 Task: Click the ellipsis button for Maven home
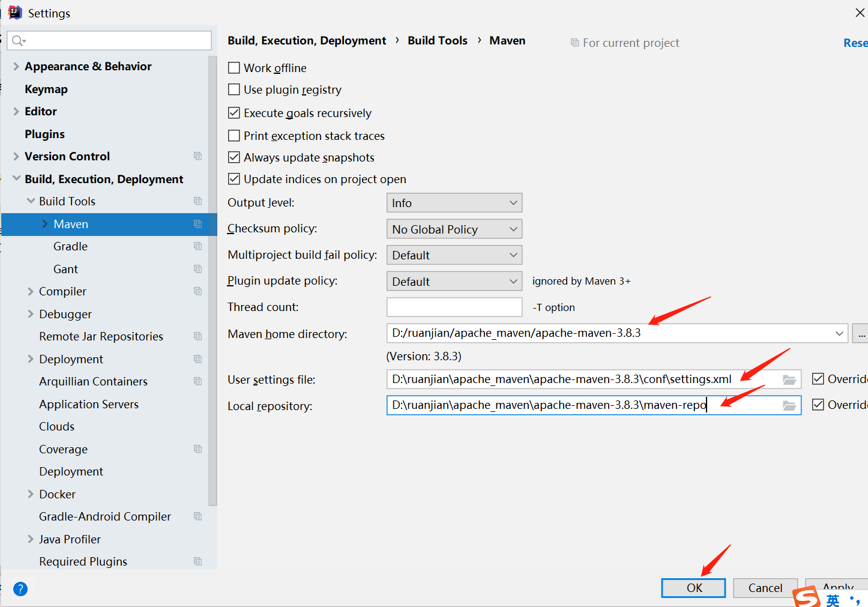[861, 333]
